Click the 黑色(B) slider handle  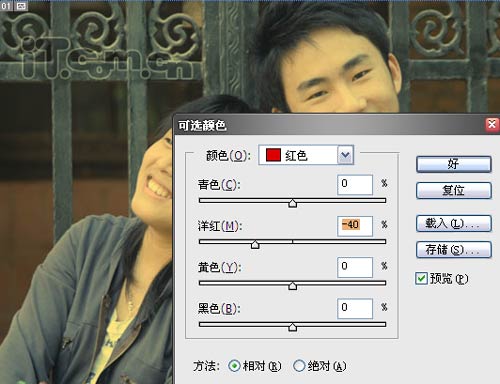(x=292, y=327)
